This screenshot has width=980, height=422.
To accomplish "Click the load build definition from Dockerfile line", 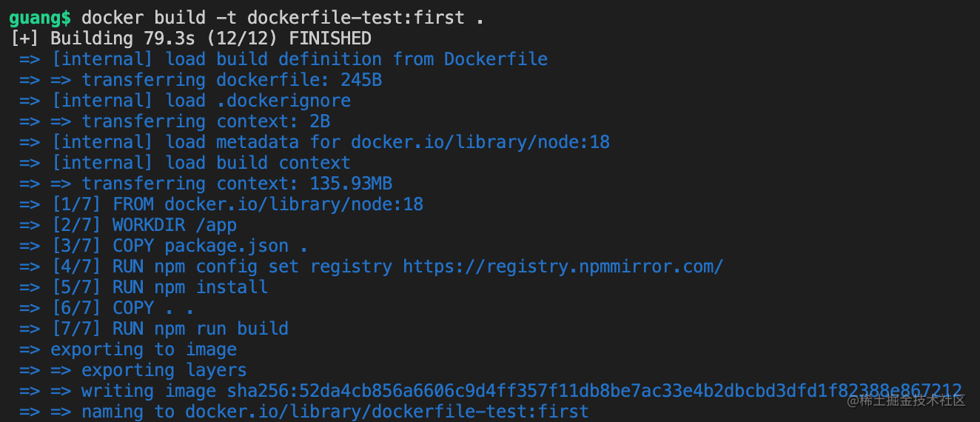I will [x=283, y=59].
